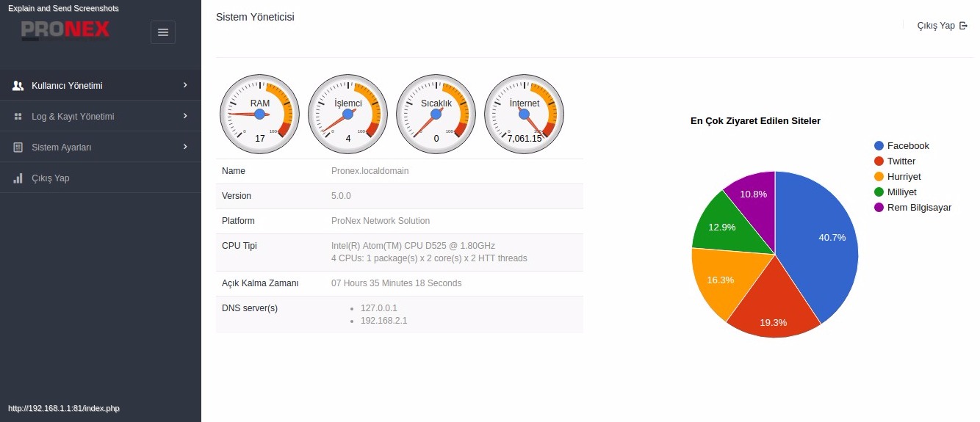Click the Milliyet green legend swatch
980x422 pixels.
879,192
